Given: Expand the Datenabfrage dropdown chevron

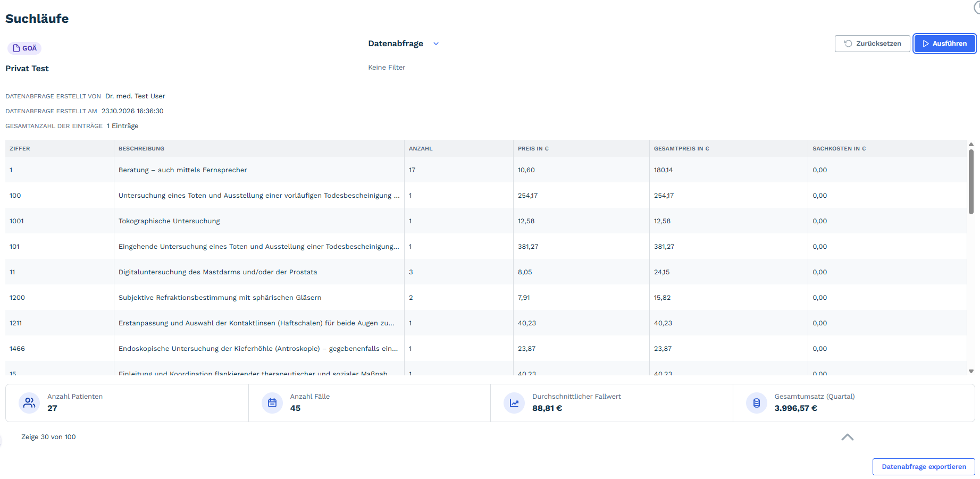Looking at the screenshot, I should (x=436, y=44).
